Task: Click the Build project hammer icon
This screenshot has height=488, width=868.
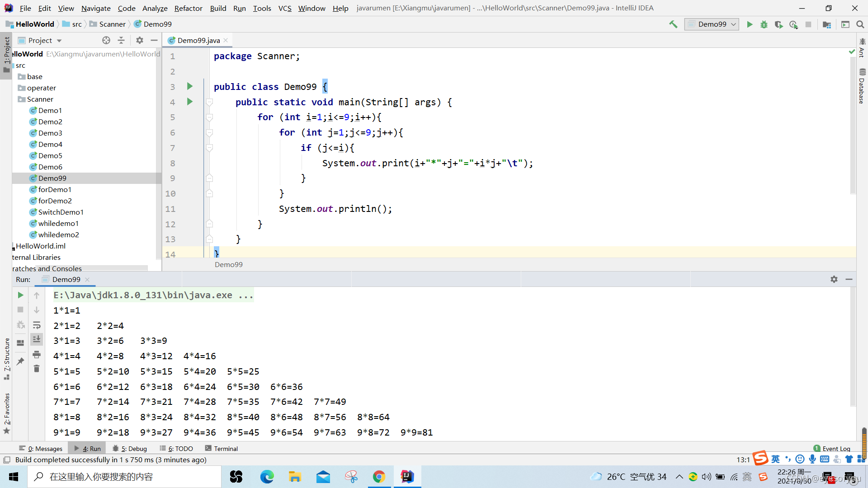Action: click(x=673, y=24)
